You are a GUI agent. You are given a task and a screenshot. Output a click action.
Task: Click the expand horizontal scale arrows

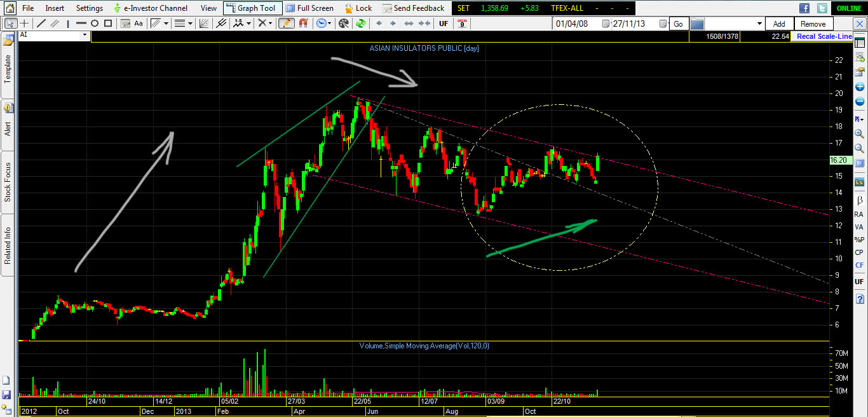click(x=408, y=23)
